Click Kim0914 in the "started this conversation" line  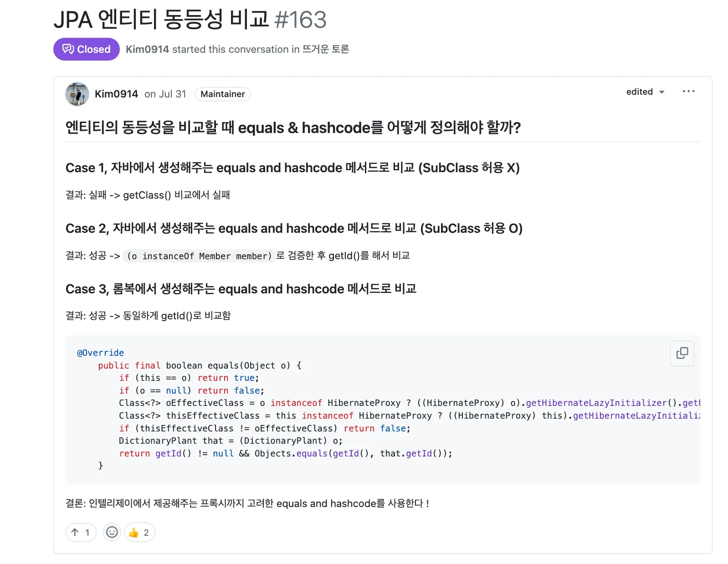147,49
